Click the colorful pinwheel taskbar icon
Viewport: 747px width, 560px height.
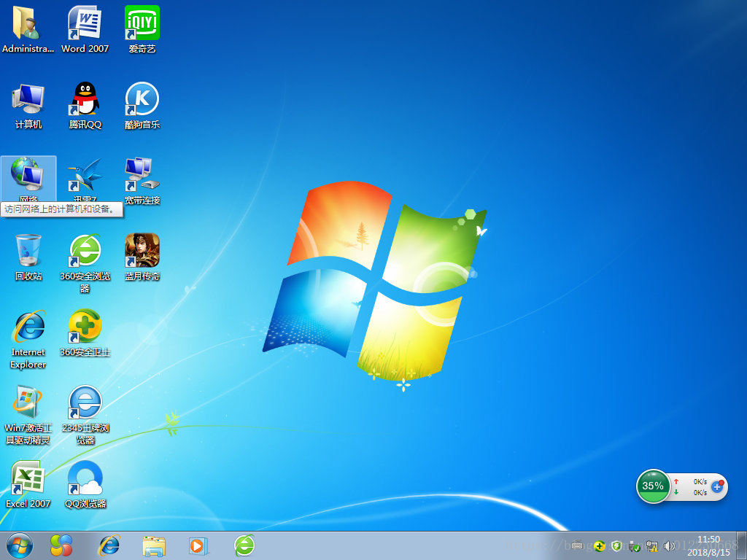pyautogui.click(x=61, y=545)
